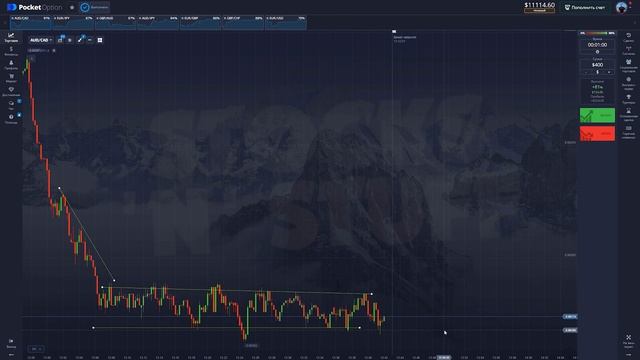This screenshot has width=640, height=360.
Task: Click the trade time 00:01:00 field
Action: point(597,45)
